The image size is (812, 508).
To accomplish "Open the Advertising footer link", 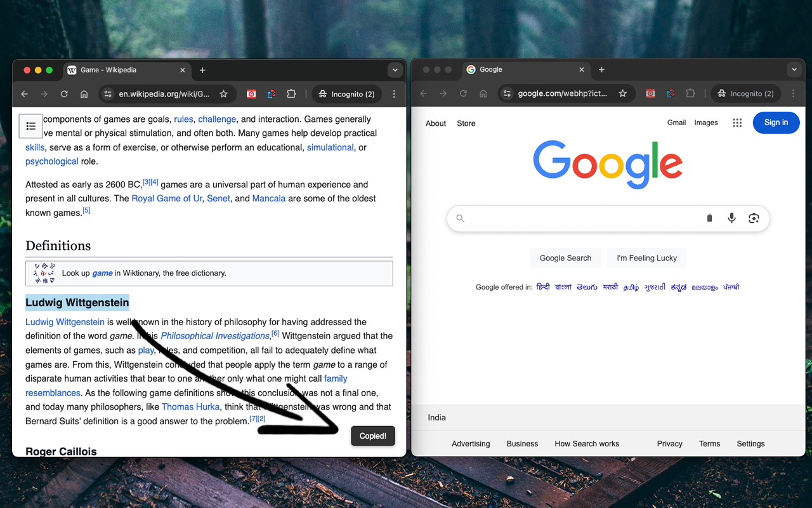I will pos(471,444).
